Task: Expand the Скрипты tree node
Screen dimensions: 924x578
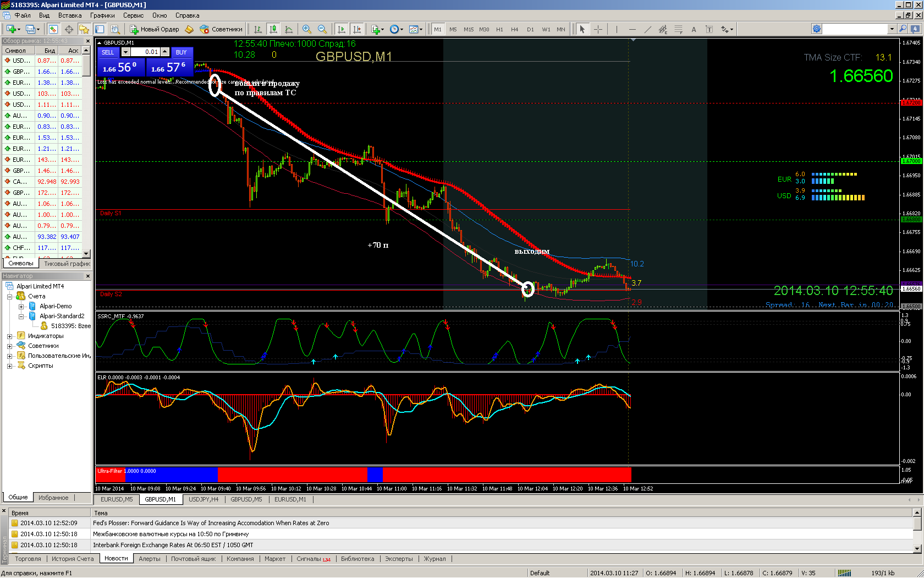Action: coord(9,366)
